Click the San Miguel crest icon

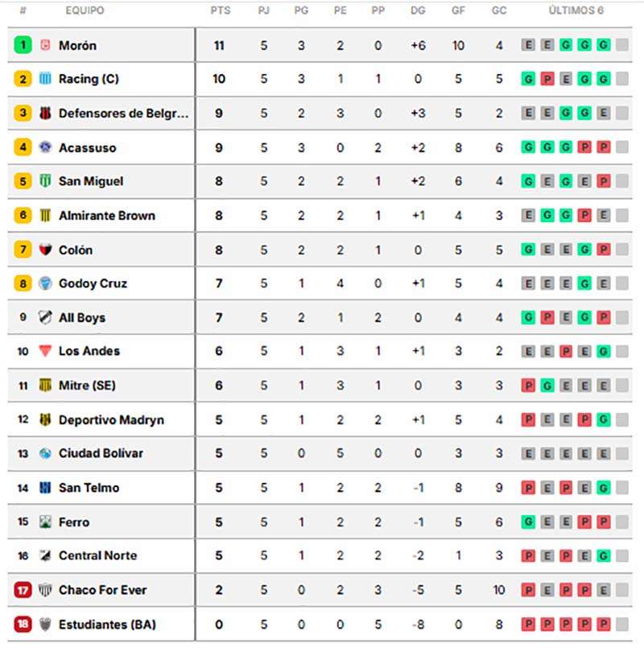pyautogui.click(x=45, y=182)
